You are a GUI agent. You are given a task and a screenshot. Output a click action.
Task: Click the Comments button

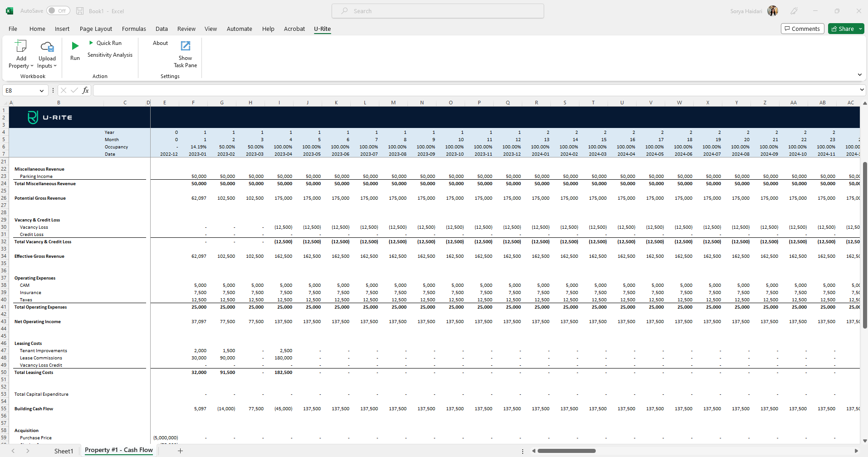click(802, 29)
